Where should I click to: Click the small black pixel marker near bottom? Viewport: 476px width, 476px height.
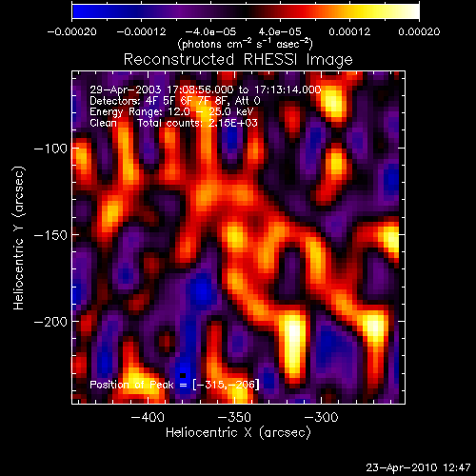[x=183, y=375]
